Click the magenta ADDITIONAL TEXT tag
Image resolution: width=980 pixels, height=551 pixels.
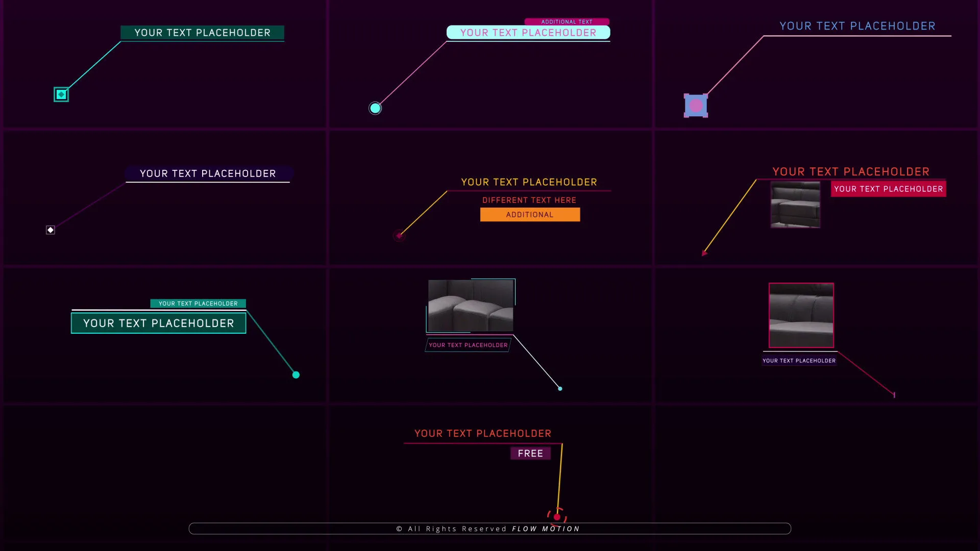pyautogui.click(x=567, y=22)
